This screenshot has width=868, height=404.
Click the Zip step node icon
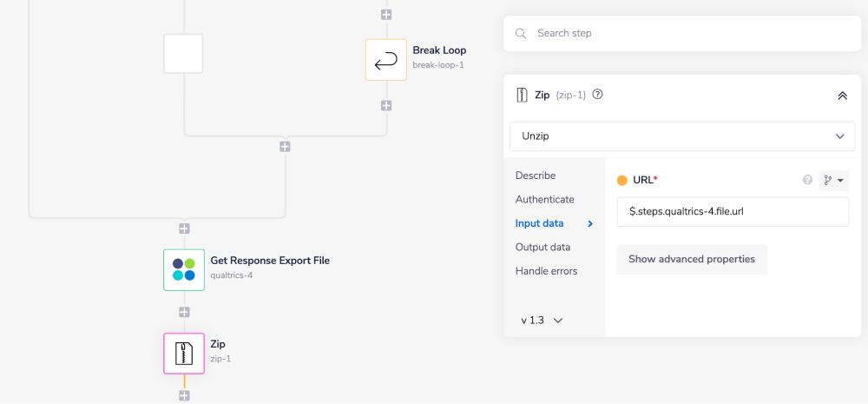[184, 354]
